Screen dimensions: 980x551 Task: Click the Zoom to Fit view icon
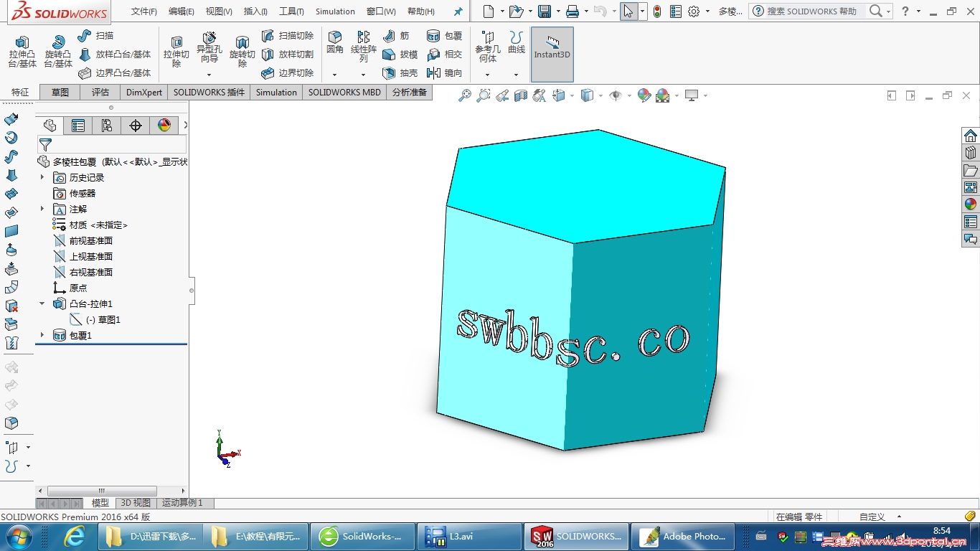click(x=465, y=95)
